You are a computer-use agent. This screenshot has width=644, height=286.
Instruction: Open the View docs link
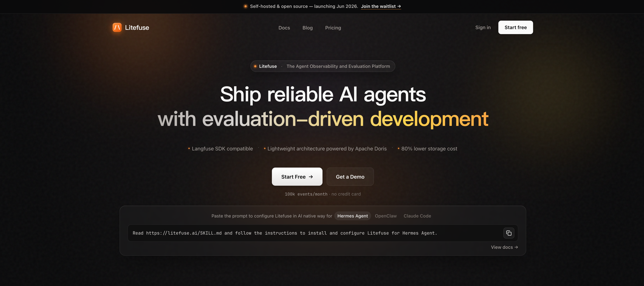[504, 247]
